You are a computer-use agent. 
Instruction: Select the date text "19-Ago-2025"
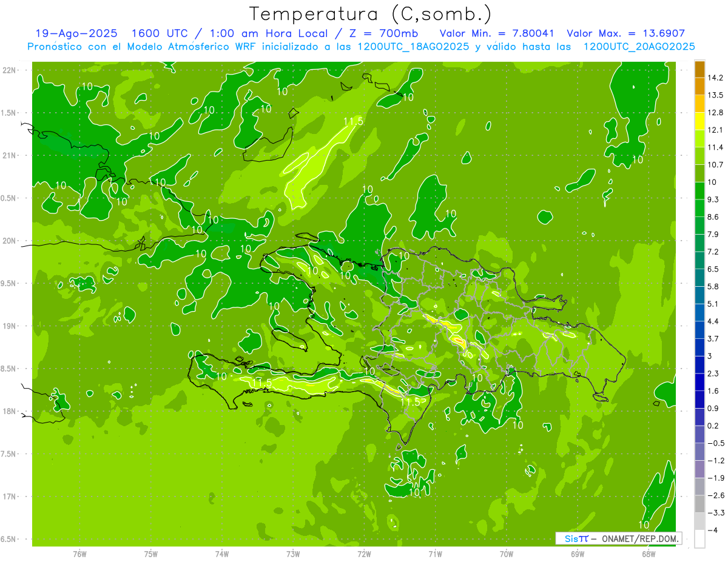[76, 33]
